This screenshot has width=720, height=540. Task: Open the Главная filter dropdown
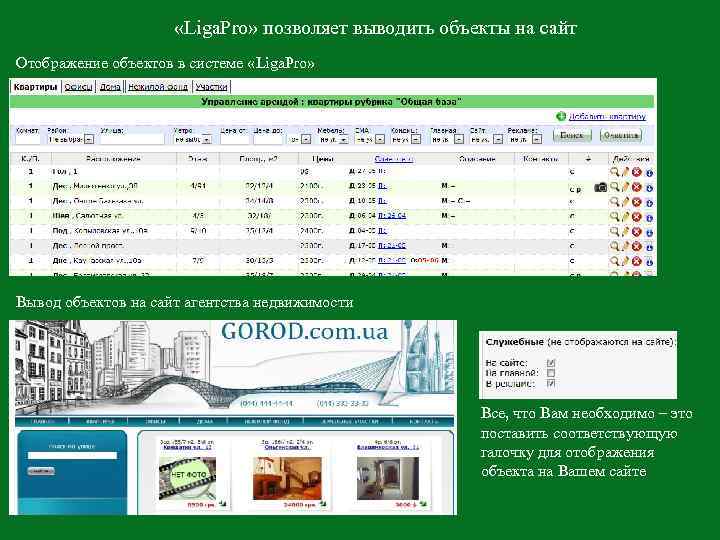pyautogui.click(x=458, y=139)
